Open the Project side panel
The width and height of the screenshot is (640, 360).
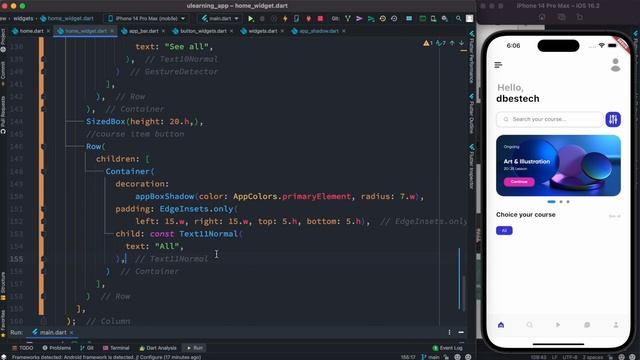[x=3, y=40]
